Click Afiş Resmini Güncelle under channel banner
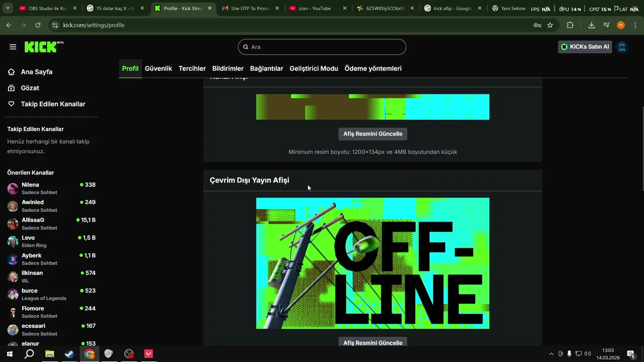 [373, 134]
